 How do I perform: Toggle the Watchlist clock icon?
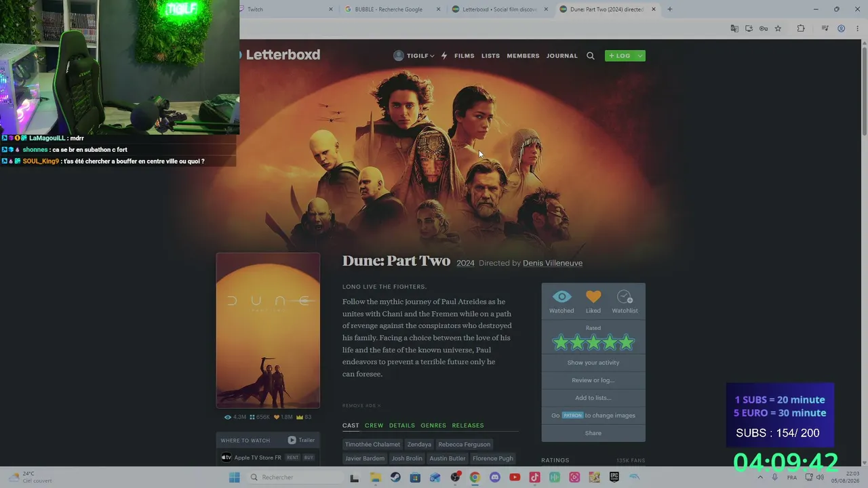click(625, 297)
